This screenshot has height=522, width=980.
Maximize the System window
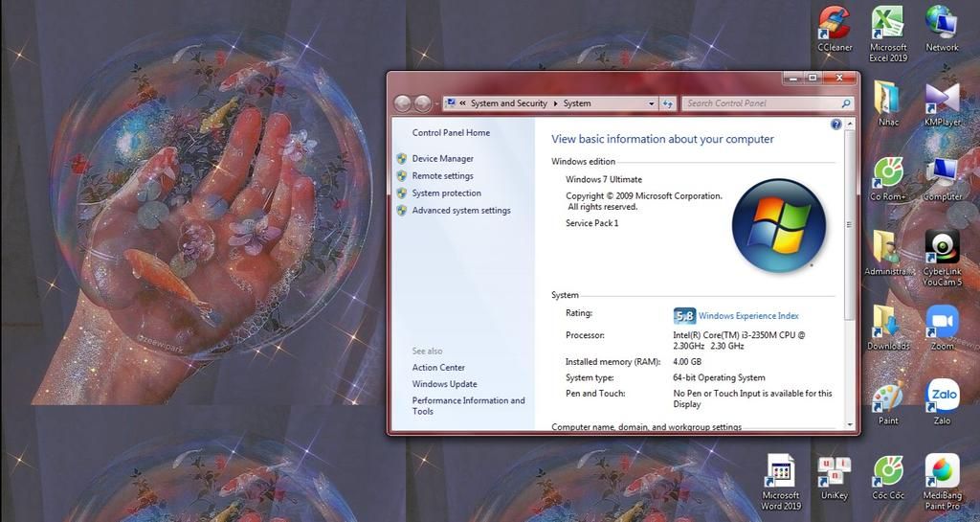tap(813, 79)
